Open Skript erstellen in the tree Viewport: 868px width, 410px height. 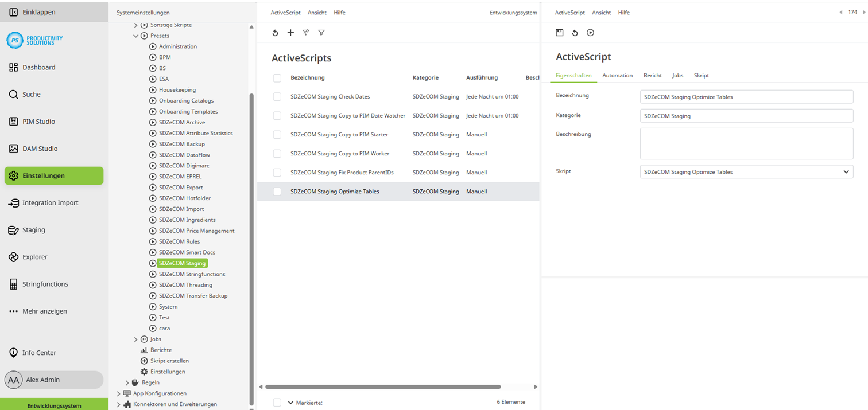click(x=169, y=361)
